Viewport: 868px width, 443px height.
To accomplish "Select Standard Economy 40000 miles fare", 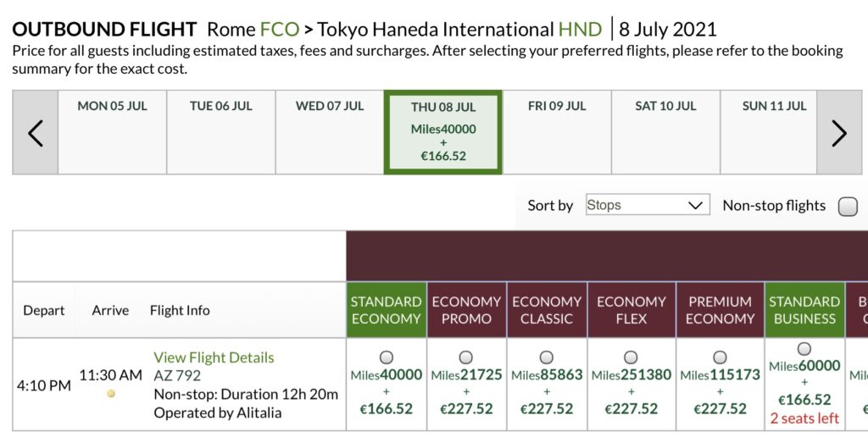I will click(x=387, y=357).
